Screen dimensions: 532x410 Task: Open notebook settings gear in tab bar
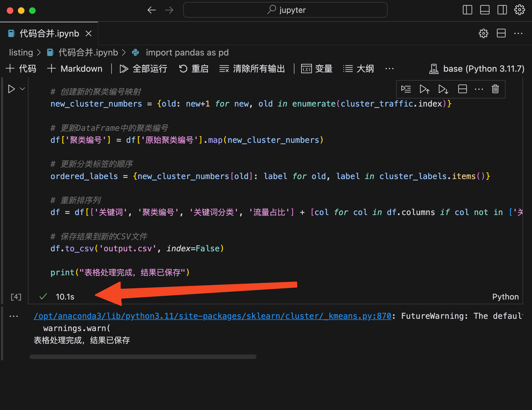pos(483,33)
